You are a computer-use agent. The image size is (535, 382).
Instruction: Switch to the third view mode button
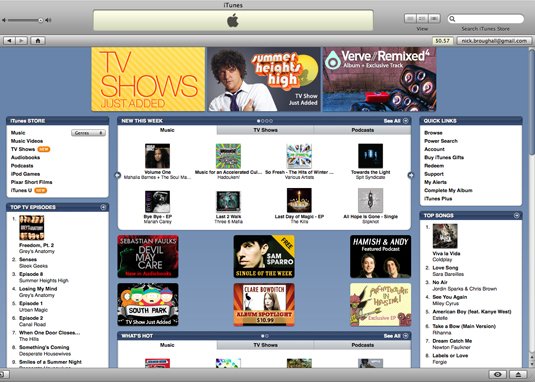click(434, 18)
